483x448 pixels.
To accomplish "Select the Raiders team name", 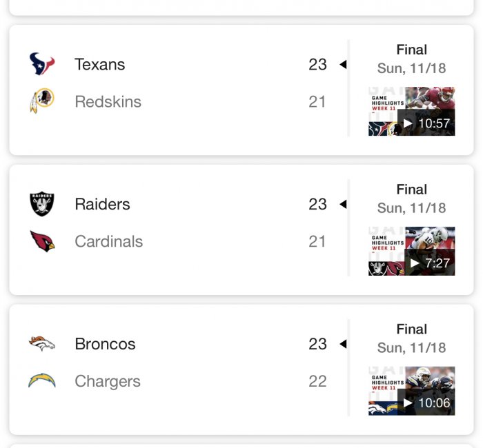I will [x=102, y=205].
